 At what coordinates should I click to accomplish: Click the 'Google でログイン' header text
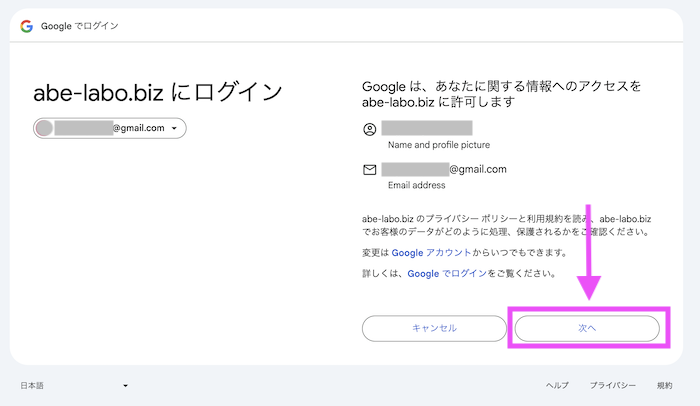pos(79,26)
